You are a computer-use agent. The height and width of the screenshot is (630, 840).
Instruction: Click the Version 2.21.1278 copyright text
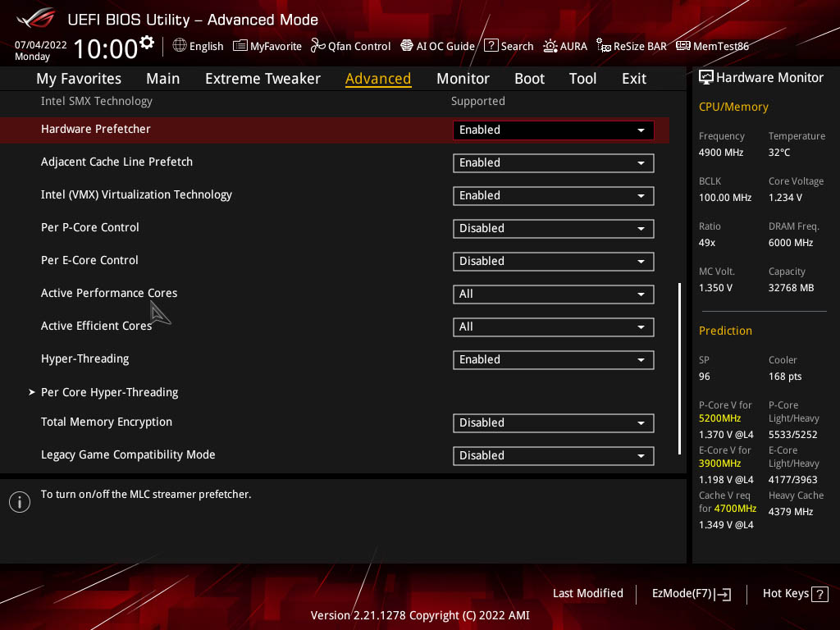420,615
